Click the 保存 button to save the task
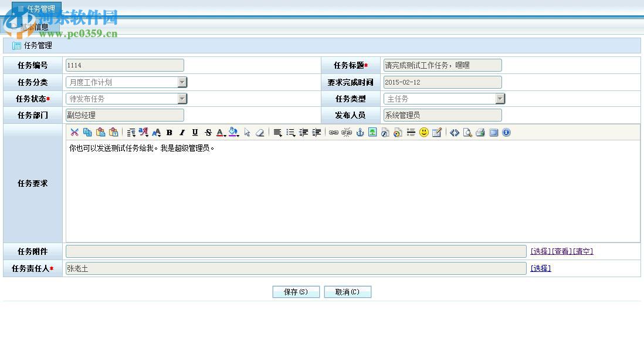Image resolution: width=644 pixels, height=340 pixels. (296, 292)
